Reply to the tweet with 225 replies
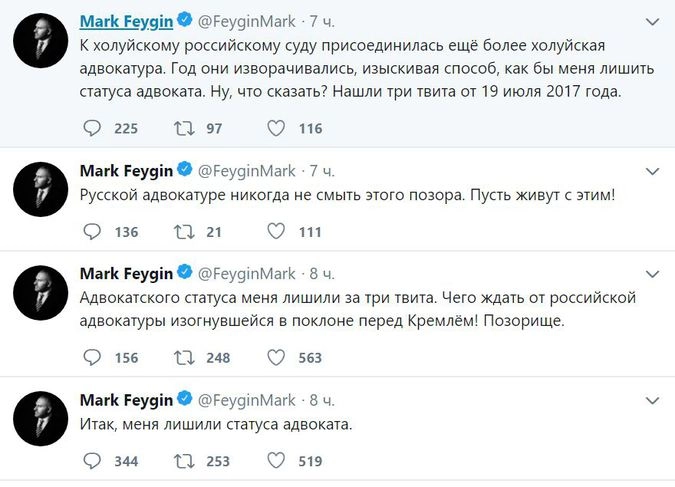Viewport: 675px width, 487px height. [92, 128]
